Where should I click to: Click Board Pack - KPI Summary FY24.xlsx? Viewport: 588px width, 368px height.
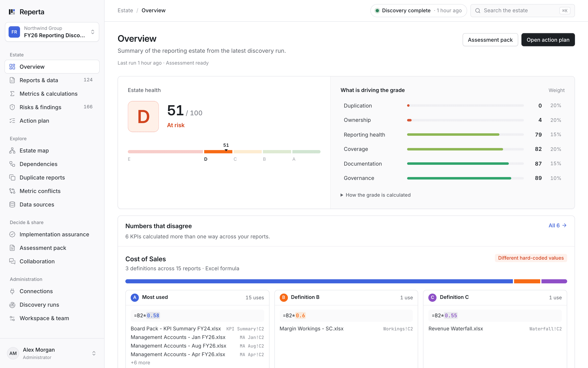point(176,329)
